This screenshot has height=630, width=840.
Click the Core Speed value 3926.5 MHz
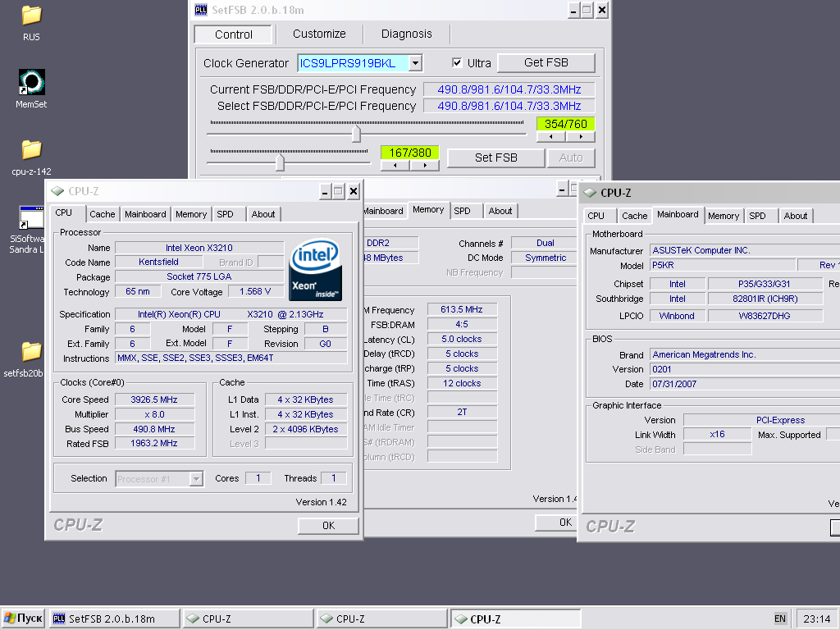(154, 399)
